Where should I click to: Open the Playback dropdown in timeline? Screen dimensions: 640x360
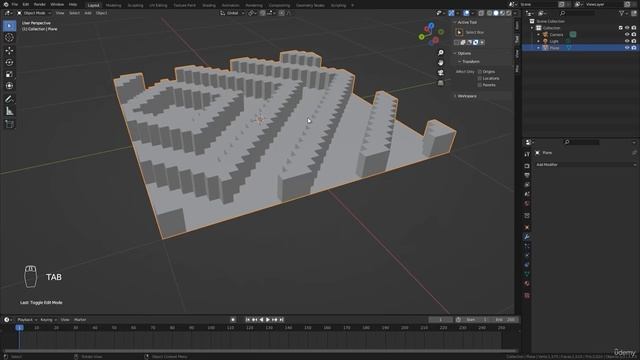pyautogui.click(x=27, y=320)
